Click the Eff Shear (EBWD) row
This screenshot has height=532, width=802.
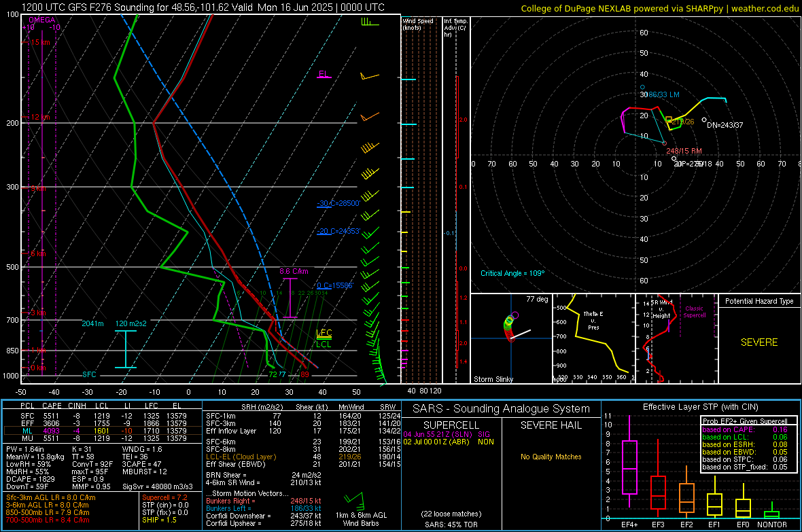point(303,464)
